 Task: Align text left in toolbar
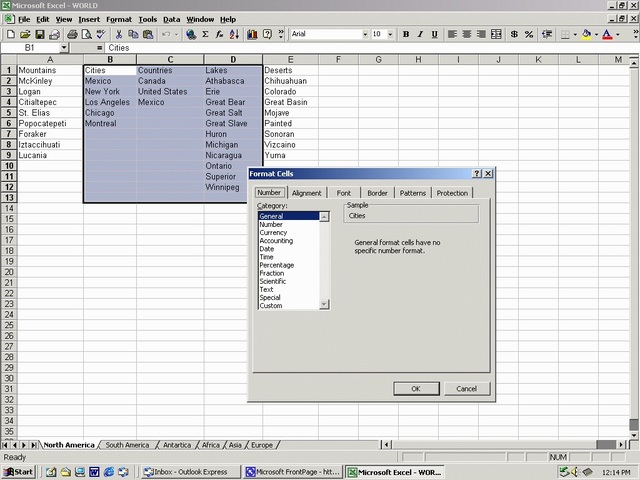[x=452, y=34]
